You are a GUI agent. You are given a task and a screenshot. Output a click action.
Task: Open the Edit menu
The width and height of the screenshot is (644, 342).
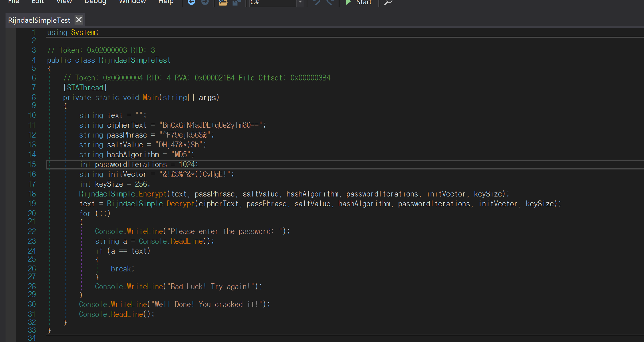(x=38, y=2)
